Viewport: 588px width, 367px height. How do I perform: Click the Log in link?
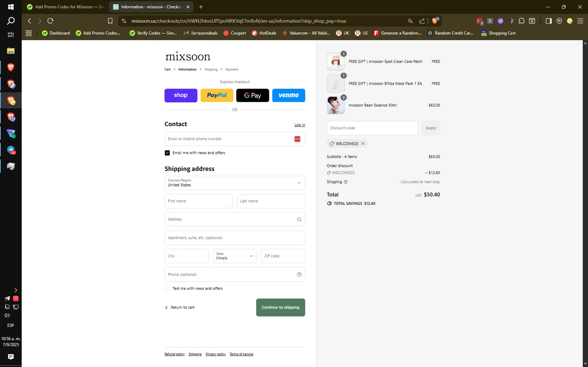click(x=300, y=125)
